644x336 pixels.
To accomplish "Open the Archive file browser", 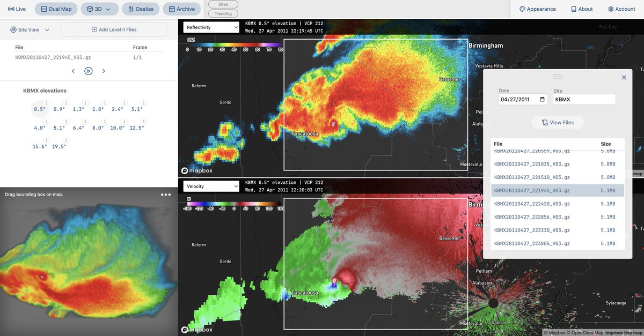I will point(181,9).
